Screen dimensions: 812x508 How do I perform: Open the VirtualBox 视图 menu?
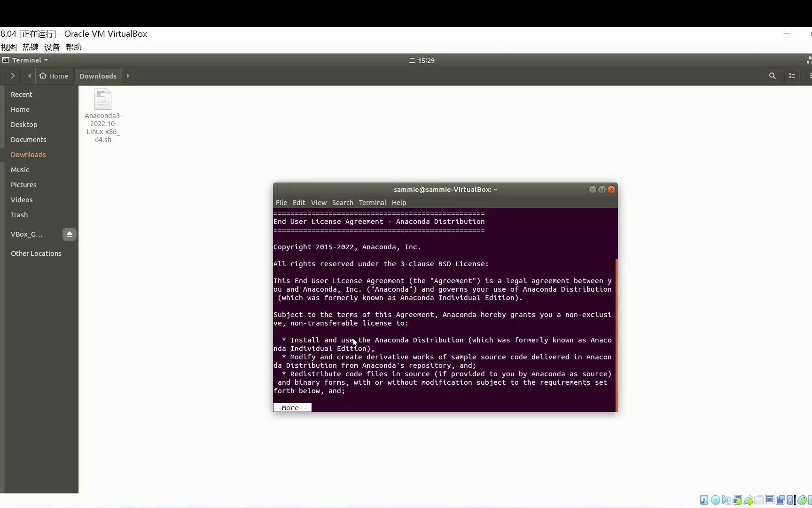(9, 47)
